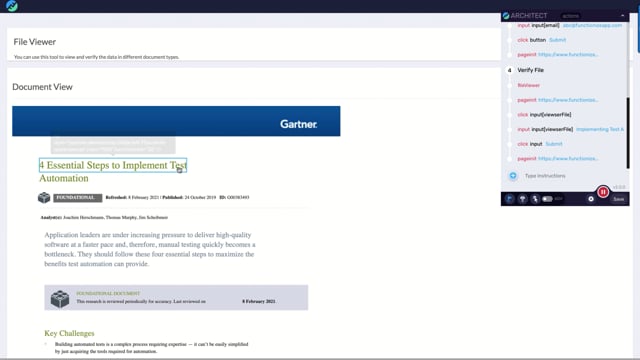Collapse the Architect panel with the top arrow

622,16
